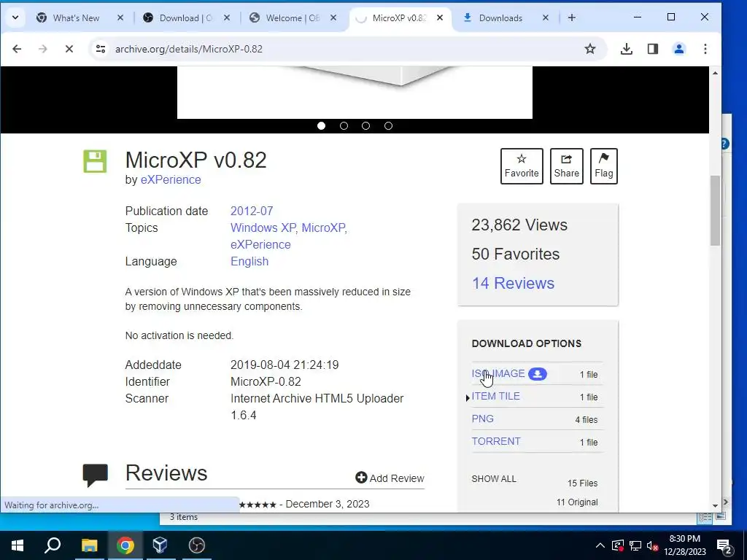The width and height of the screenshot is (747, 560).
Task: Stop loading the page
Action: 69,49
